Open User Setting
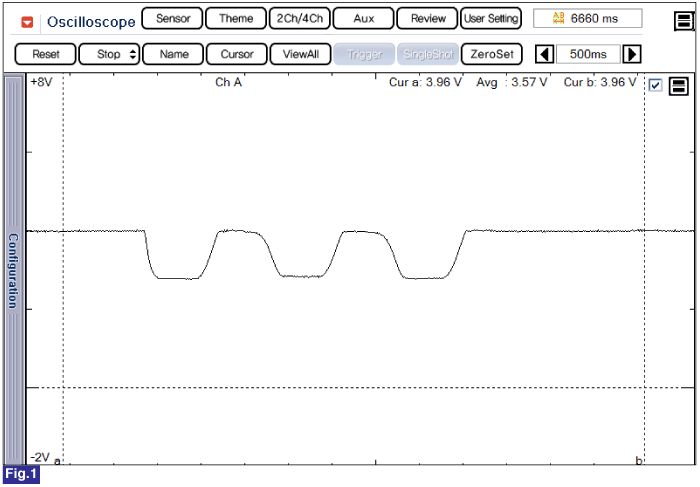This screenshot has height=487, width=700. [x=491, y=19]
